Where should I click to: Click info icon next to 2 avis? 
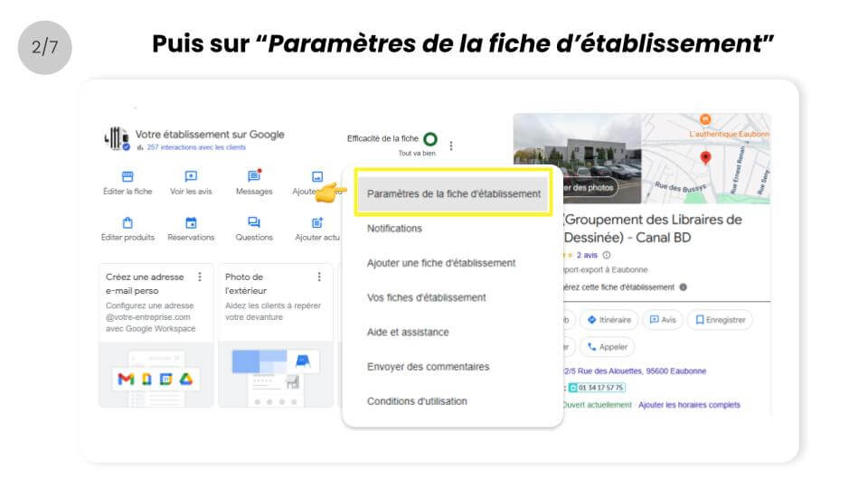(x=607, y=255)
